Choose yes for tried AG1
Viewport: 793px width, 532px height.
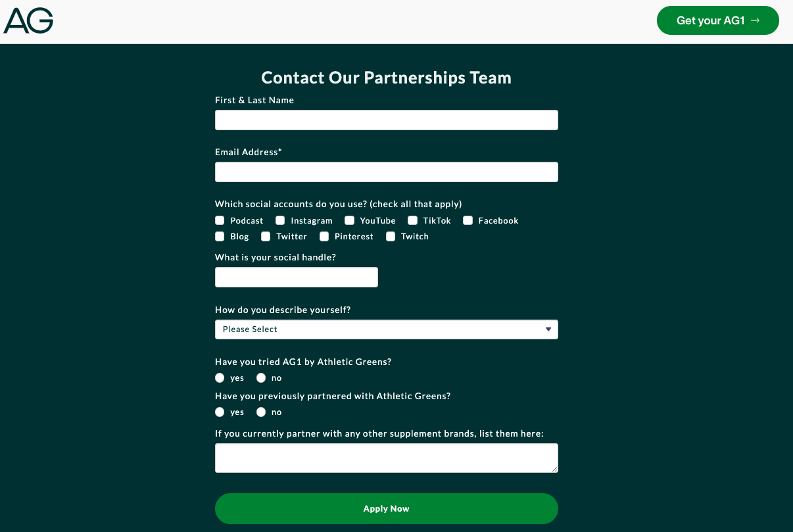220,377
